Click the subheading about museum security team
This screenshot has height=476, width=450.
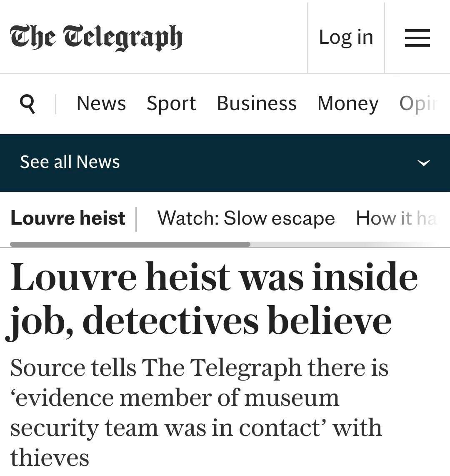click(196, 413)
